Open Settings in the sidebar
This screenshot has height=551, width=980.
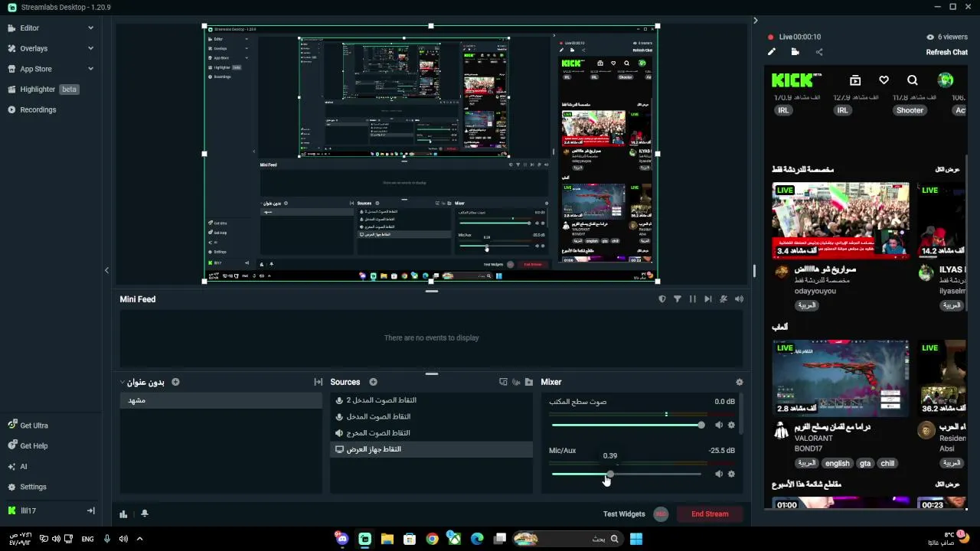coord(33,487)
